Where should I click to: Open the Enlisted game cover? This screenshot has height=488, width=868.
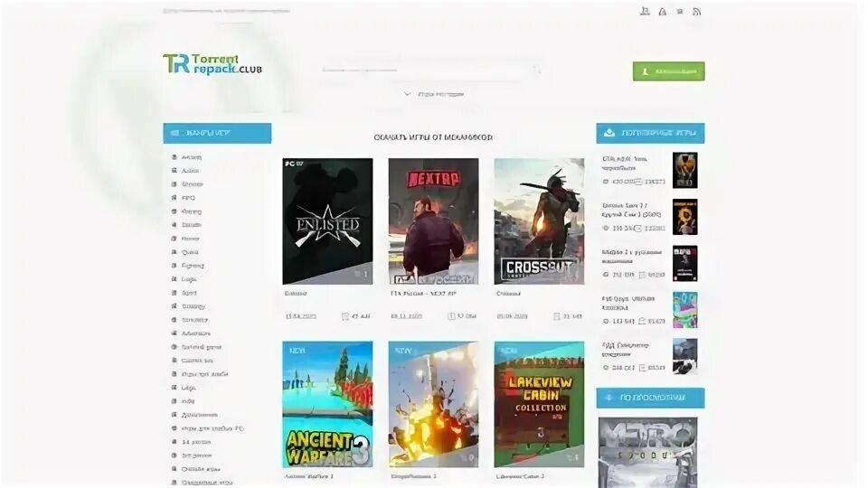tap(327, 221)
